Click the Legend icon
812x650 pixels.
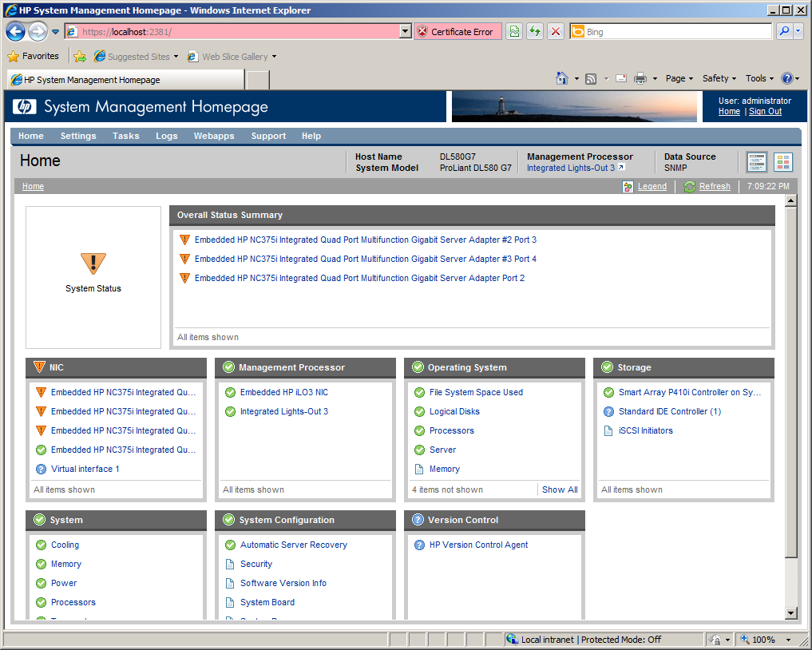(628, 186)
